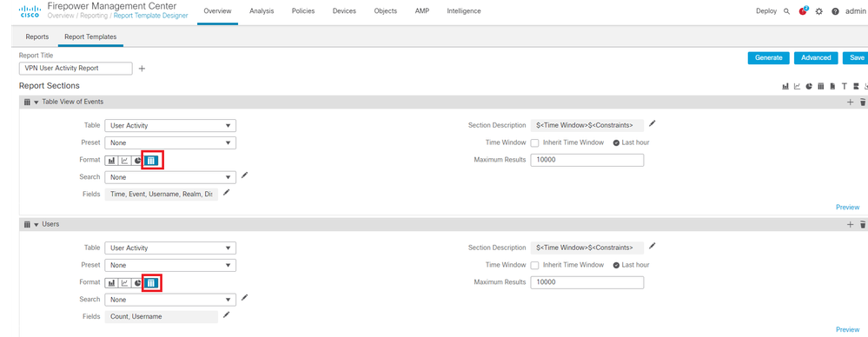
Task: Choose bar chart format in Table View of Events
Action: coord(111,161)
